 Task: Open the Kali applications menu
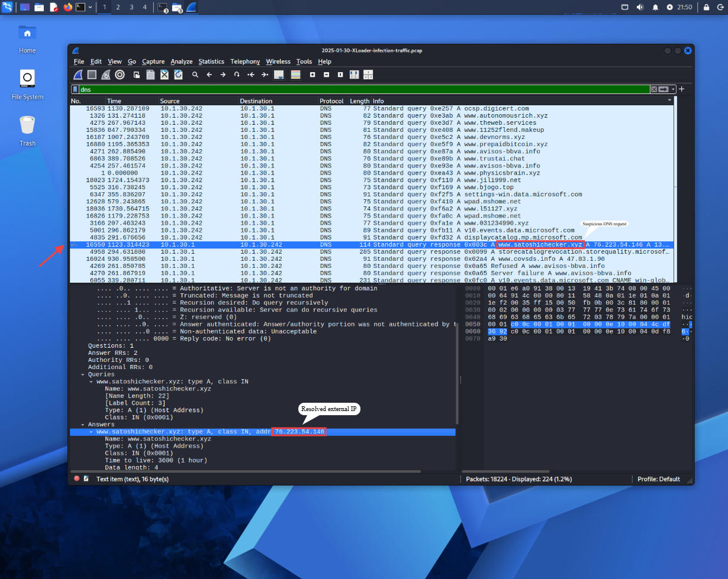[7, 7]
